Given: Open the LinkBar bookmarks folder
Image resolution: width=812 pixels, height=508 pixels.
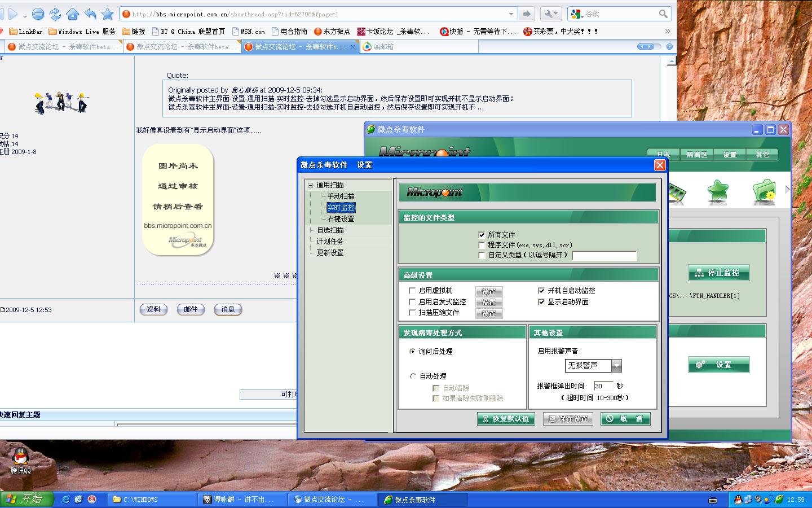Looking at the screenshot, I should click(25, 32).
